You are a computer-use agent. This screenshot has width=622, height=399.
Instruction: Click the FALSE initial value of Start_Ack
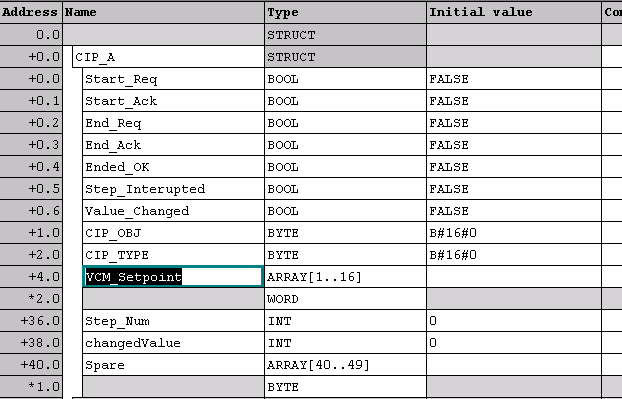click(514, 101)
